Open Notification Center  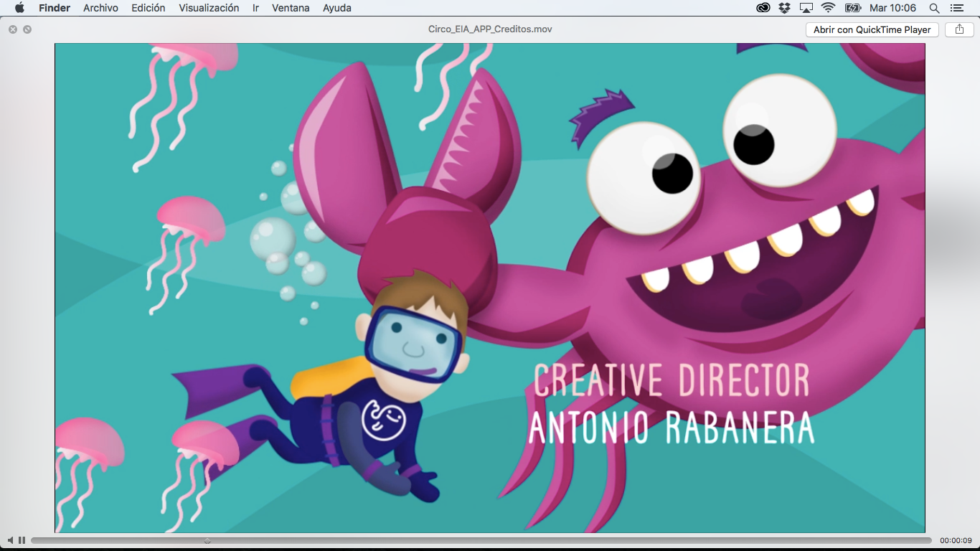[956, 8]
